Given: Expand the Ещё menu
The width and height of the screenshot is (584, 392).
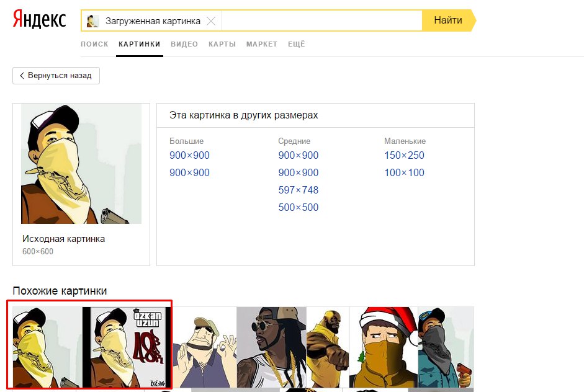Looking at the screenshot, I should pos(297,44).
